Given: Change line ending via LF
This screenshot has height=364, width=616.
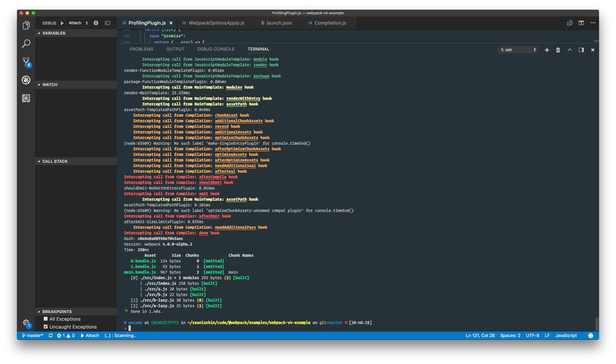Looking at the screenshot, I should (547, 335).
